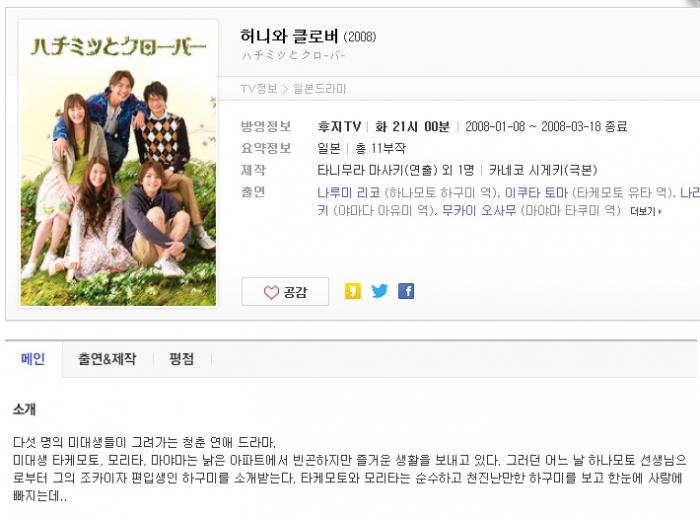Share the page via the Twitter bird icon
The image size is (700, 519).
coord(379,291)
